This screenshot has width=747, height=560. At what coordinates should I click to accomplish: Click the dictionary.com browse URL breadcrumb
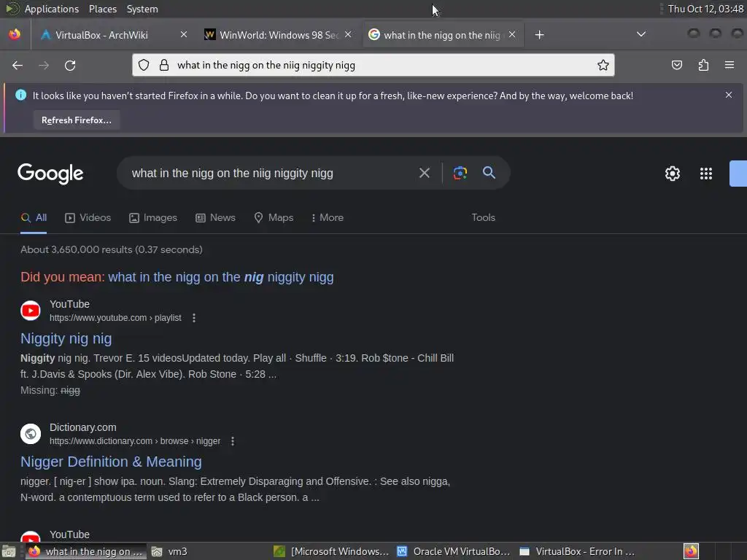point(135,441)
